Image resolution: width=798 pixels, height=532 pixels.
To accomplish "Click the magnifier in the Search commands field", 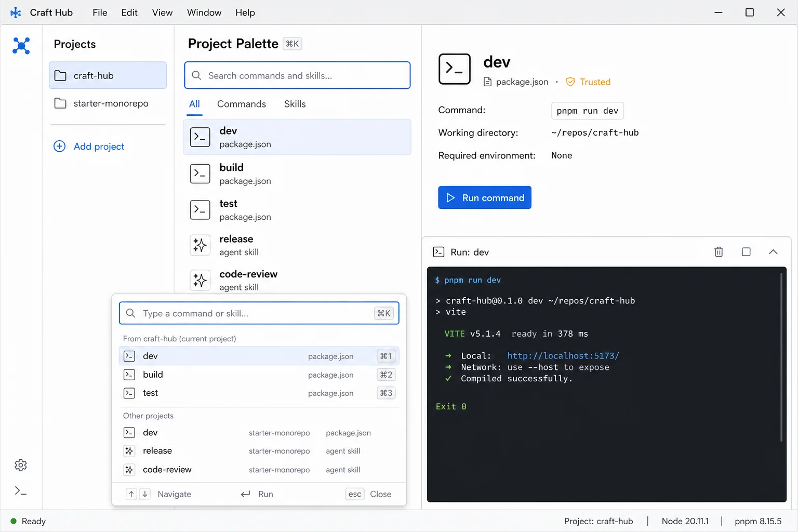I will [196, 75].
